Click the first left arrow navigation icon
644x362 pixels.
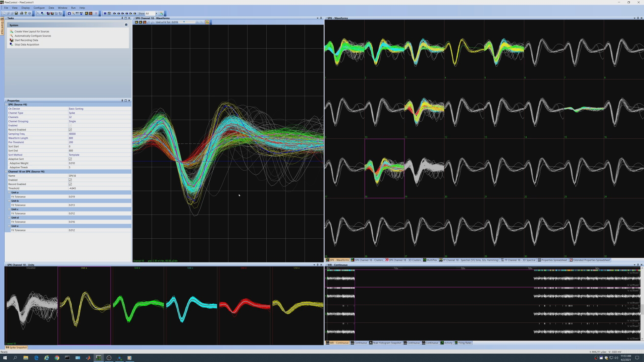tap(114, 13)
